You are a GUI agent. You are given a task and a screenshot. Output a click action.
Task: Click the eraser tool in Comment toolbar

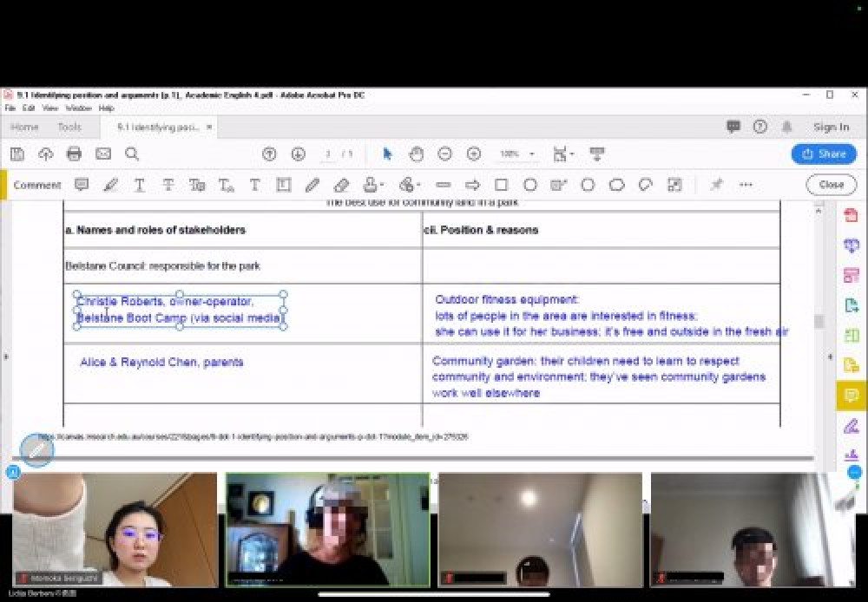click(x=341, y=185)
